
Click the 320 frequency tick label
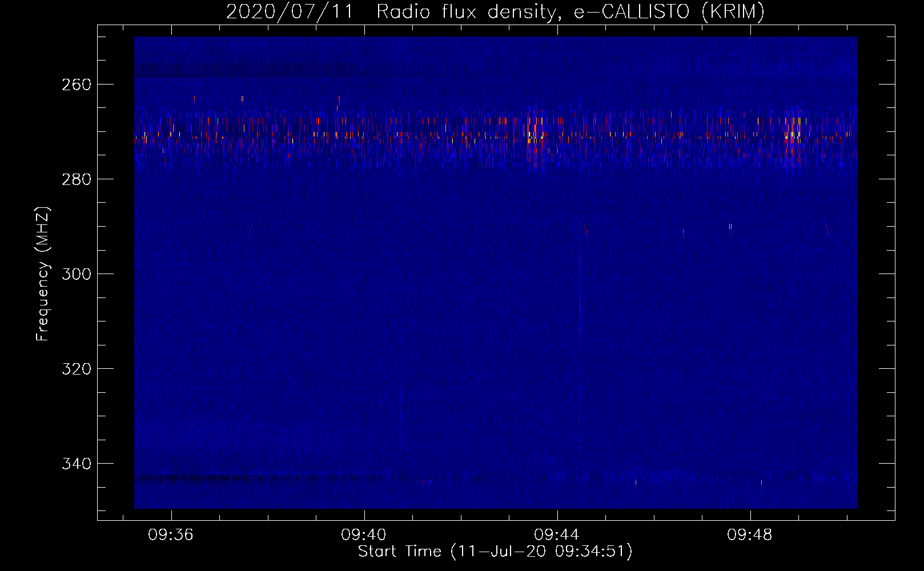77,369
